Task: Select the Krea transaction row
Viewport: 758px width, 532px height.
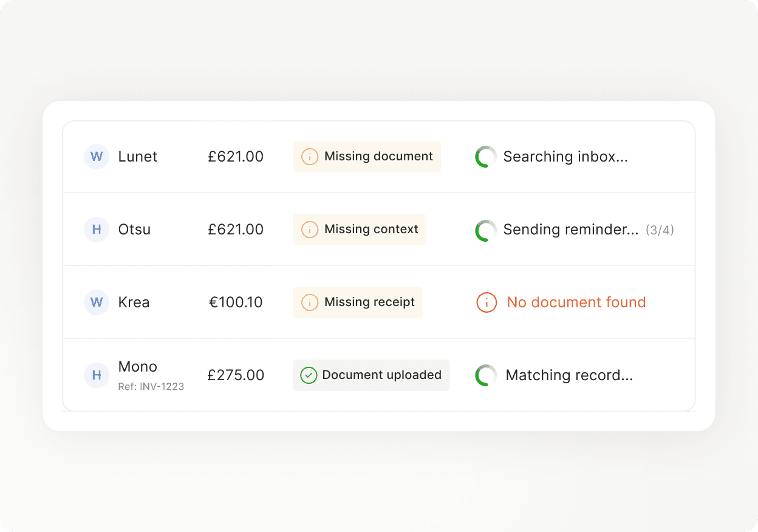Action: coord(378,302)
